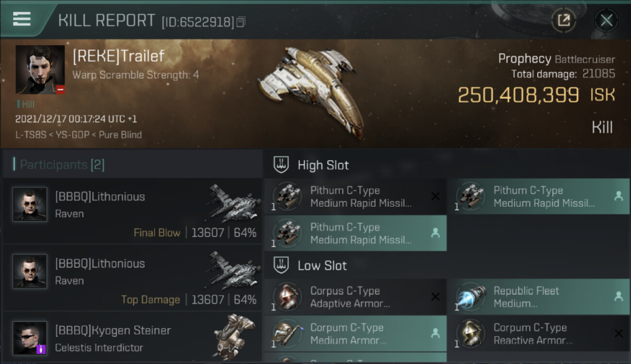Select the dropped Pithum C-Type launcher on right
The height and width of the screenshot is (364, 631).
pyautogui.click(x=539, y=197)
